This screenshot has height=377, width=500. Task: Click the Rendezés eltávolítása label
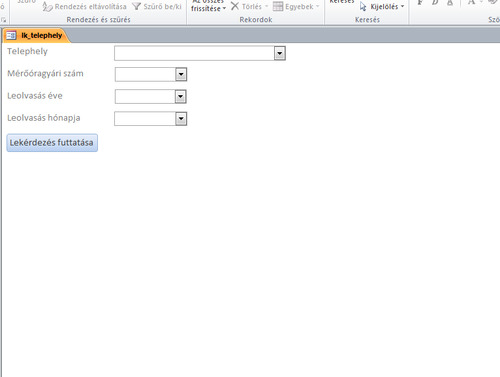click(x=90, y=7)
